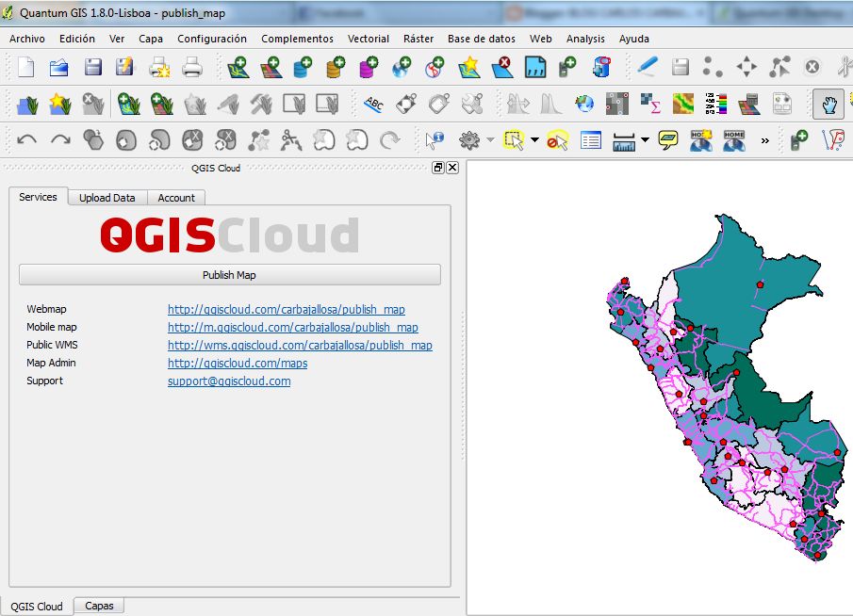Click the Deselect Features icon

557,138
